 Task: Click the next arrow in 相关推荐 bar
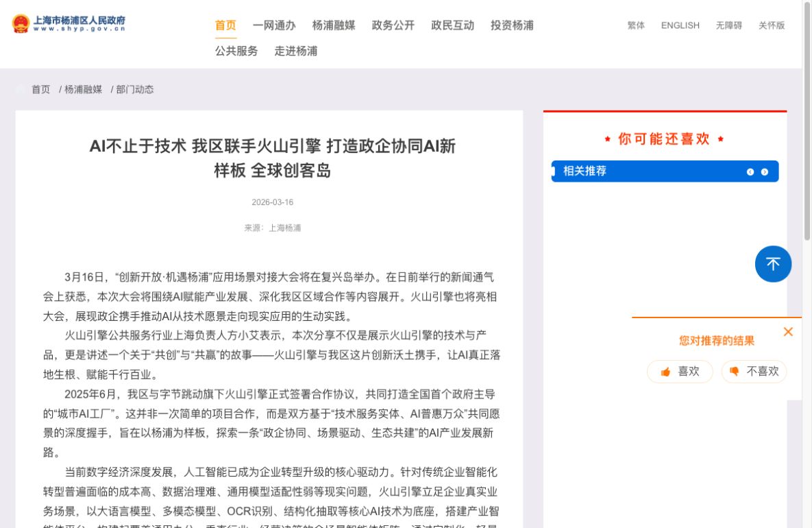(x=764, y=172)
